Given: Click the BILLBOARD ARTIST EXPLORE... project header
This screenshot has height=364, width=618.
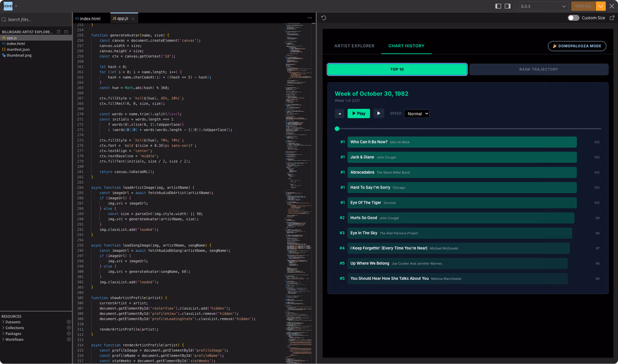Looking at the screenshot, I should [x=28, y=32].
